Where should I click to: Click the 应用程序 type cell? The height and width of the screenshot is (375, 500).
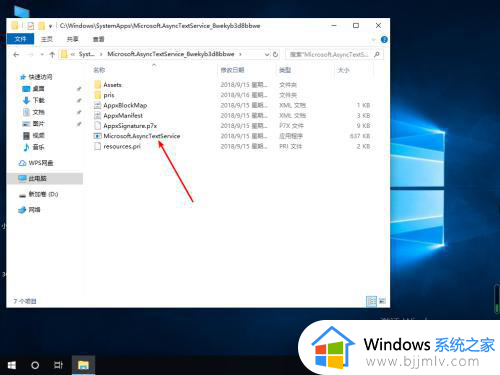coord(291,136)
